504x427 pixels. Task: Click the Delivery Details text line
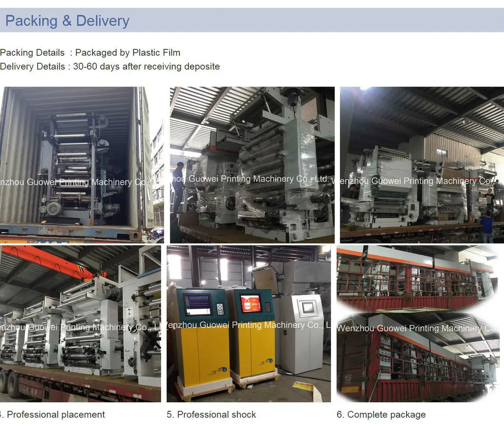[x=110, y=66]
